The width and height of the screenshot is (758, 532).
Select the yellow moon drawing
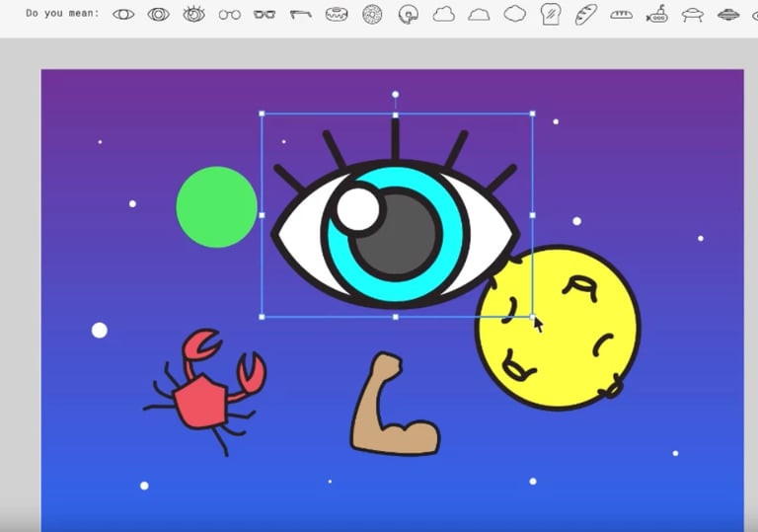pos(559,328)
